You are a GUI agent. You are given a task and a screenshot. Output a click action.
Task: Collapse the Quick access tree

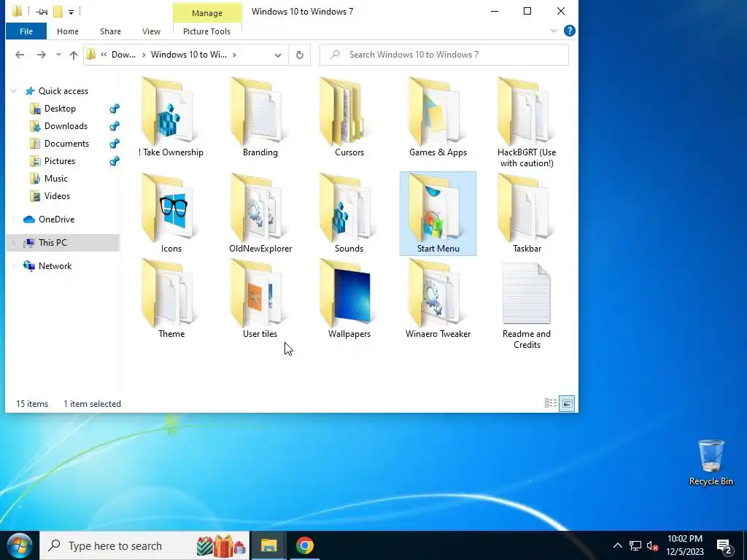(x=14, y=91)
